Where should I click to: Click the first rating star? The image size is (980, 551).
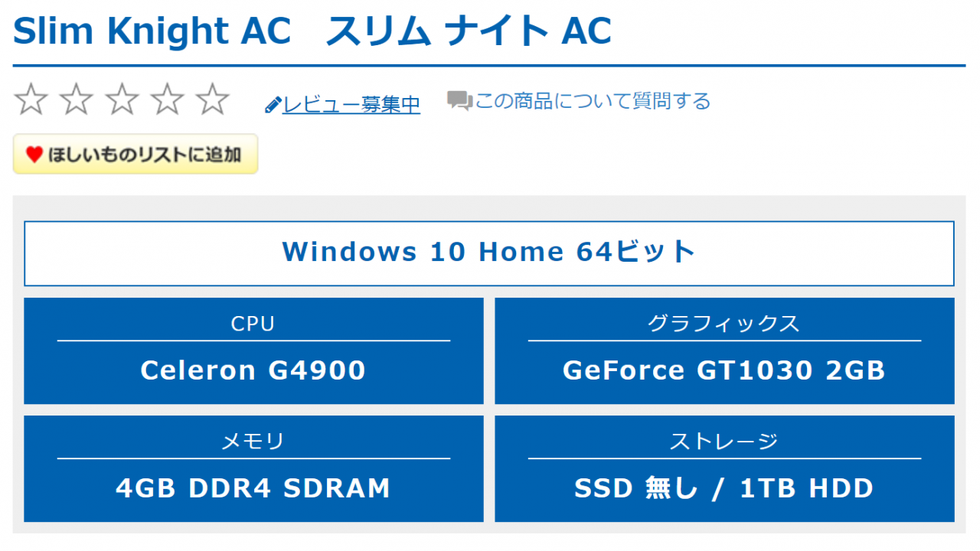[31, 100]
